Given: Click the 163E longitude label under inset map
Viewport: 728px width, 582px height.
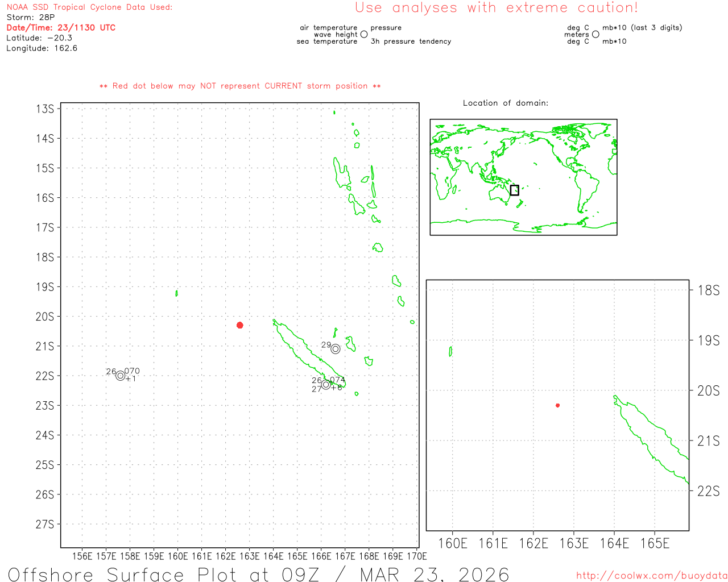Looking at the screenshot, I should [574, 543].
